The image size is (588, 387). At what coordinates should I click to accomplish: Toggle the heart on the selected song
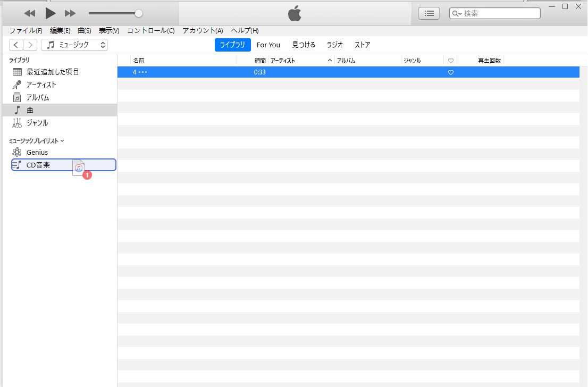(x=450, y=72)
